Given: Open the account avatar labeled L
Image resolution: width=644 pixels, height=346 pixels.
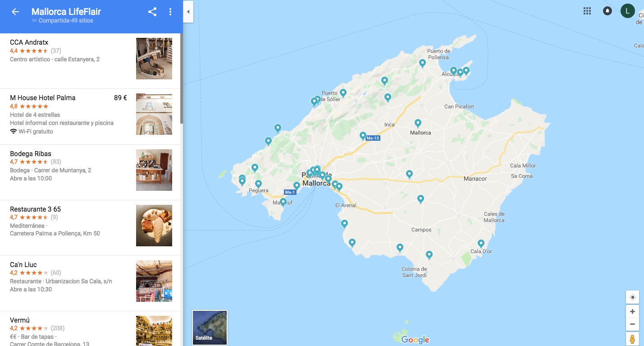Looking at the screenshot, I should tap(628, 10).
